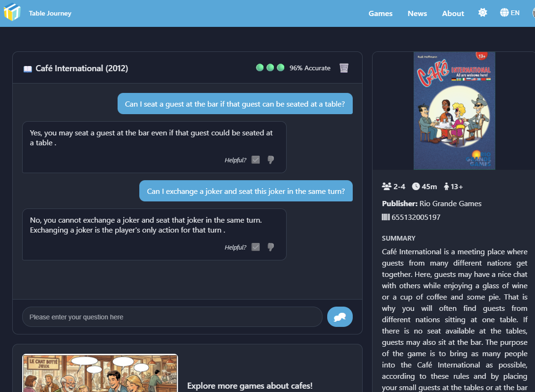Click the trash icon to clear the conversation
The image size is (535, 392).
pos(344,67)
